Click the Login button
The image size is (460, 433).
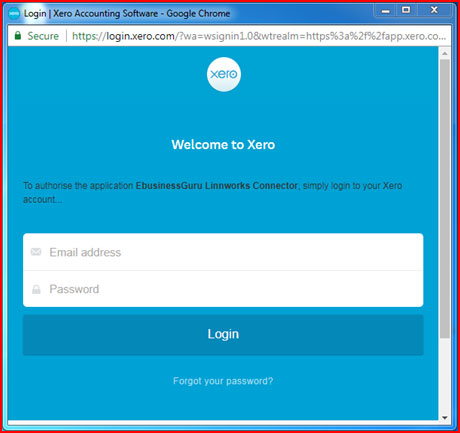223,335
